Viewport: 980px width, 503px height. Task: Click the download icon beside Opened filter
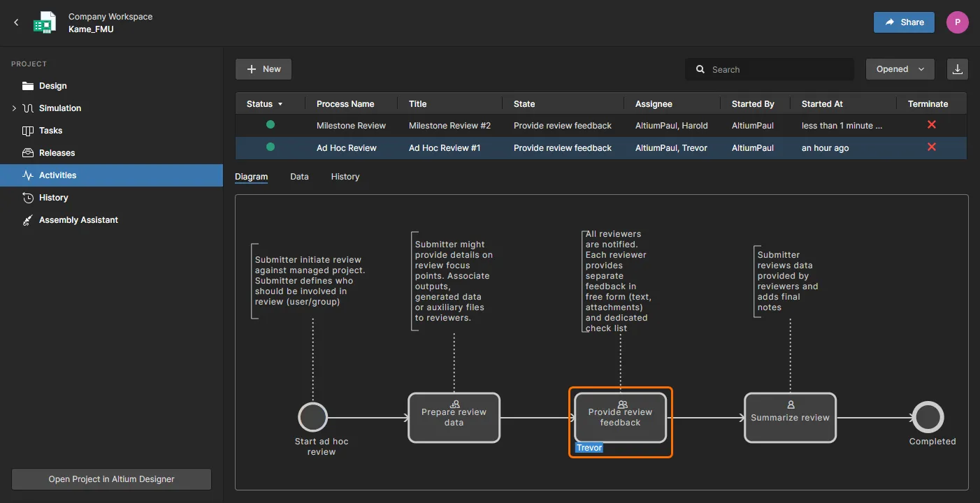pyautogui.click(x=958, y=69)
